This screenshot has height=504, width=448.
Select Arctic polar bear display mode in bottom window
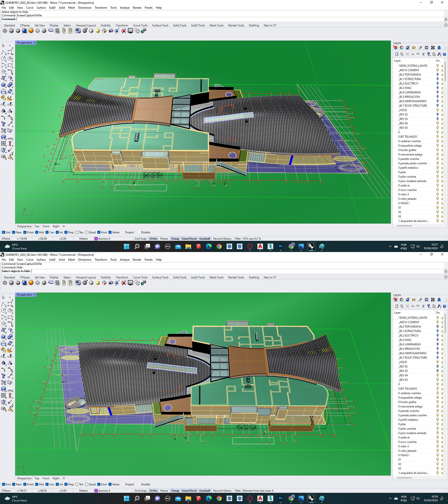51,283
